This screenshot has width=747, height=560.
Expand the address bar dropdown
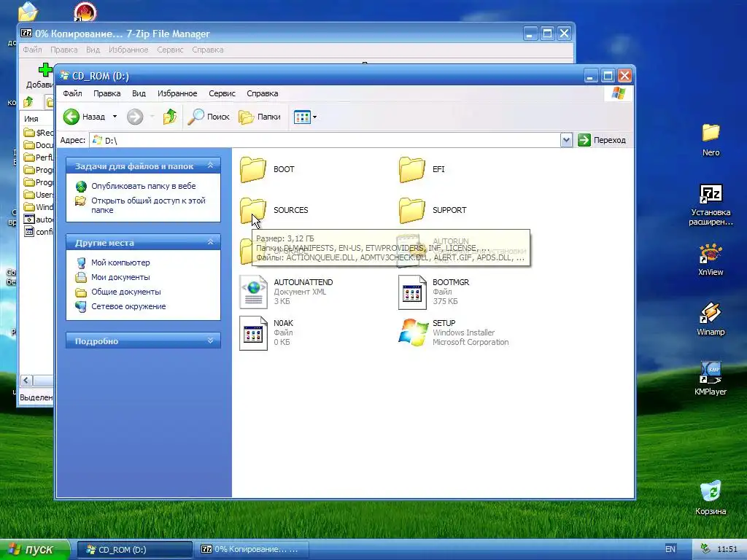566,140
